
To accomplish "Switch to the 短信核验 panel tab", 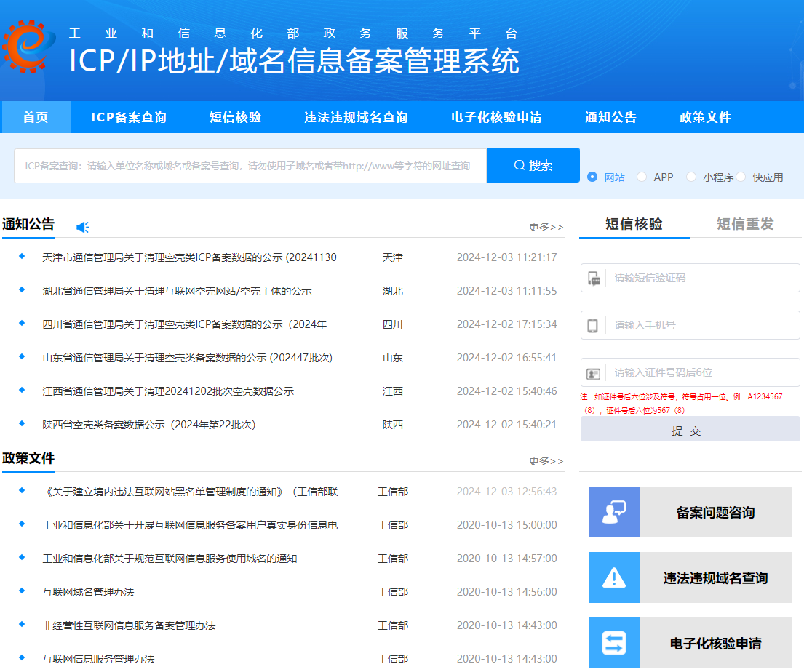I will tap(634, 224).
